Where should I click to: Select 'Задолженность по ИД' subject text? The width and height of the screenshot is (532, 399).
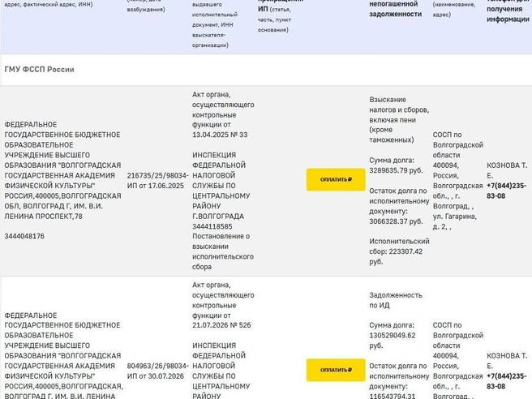tap(396, 300)
